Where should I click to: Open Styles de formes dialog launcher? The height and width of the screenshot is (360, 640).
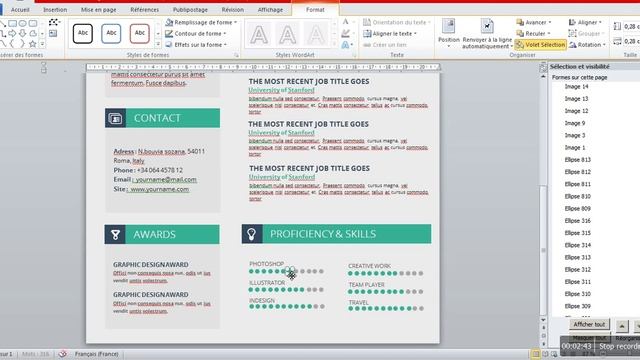coord(236,55)
